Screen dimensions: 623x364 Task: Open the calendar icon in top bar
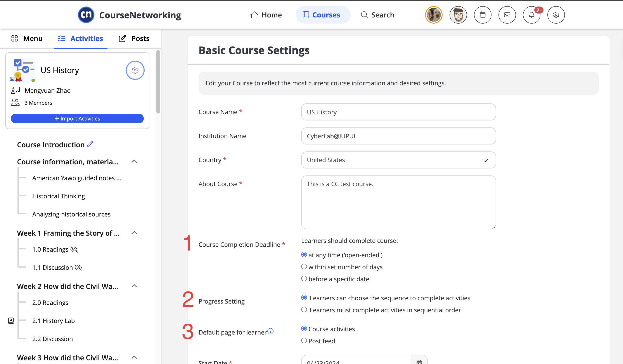(483, 15)
